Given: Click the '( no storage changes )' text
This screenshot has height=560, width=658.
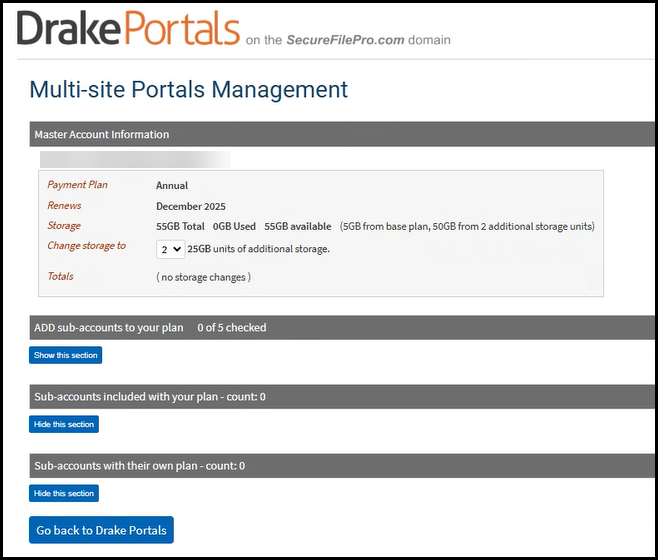Looking at the screenshot, I should coord(204,277).
